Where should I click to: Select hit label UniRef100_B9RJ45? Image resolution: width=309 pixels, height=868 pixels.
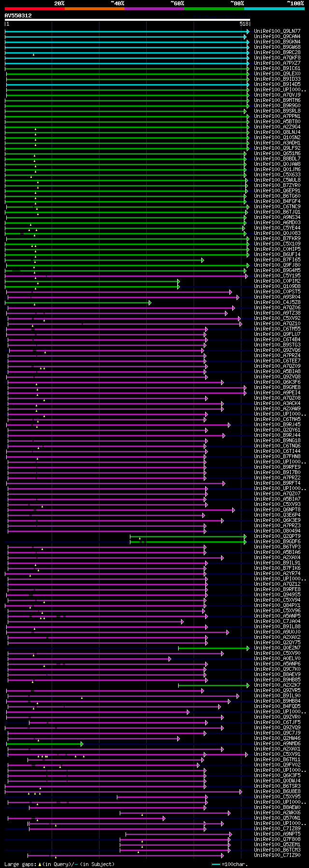pos(277,424)
